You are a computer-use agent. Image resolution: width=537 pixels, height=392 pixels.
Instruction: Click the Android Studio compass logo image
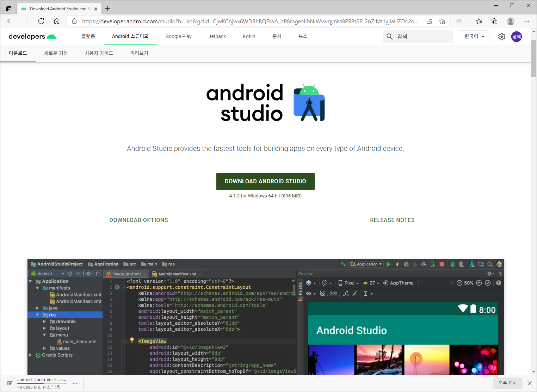coord(309,103)
